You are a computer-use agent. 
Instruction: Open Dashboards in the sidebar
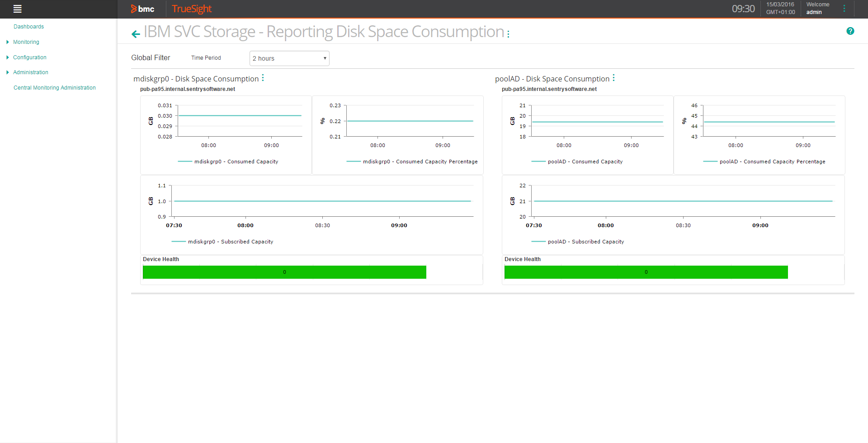coord(28,27)
